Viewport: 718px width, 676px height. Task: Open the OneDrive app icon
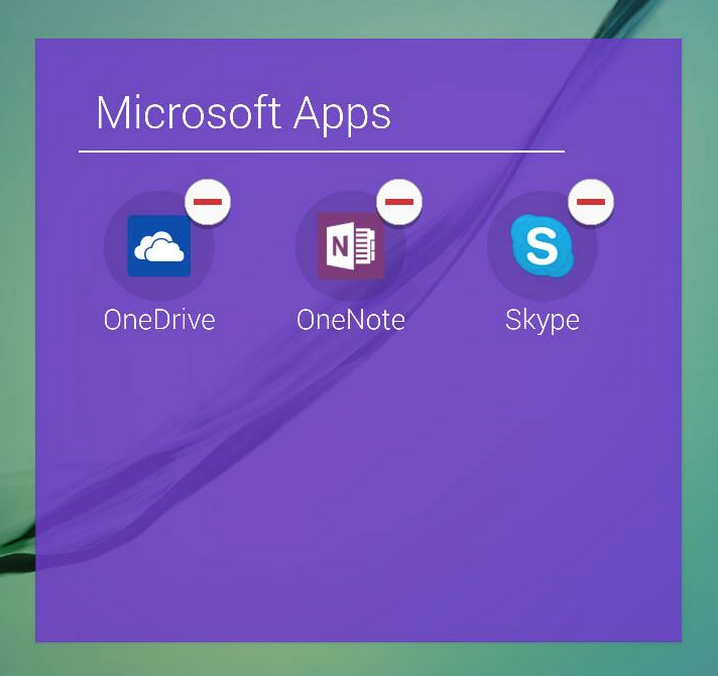click(x=159, y=246)
